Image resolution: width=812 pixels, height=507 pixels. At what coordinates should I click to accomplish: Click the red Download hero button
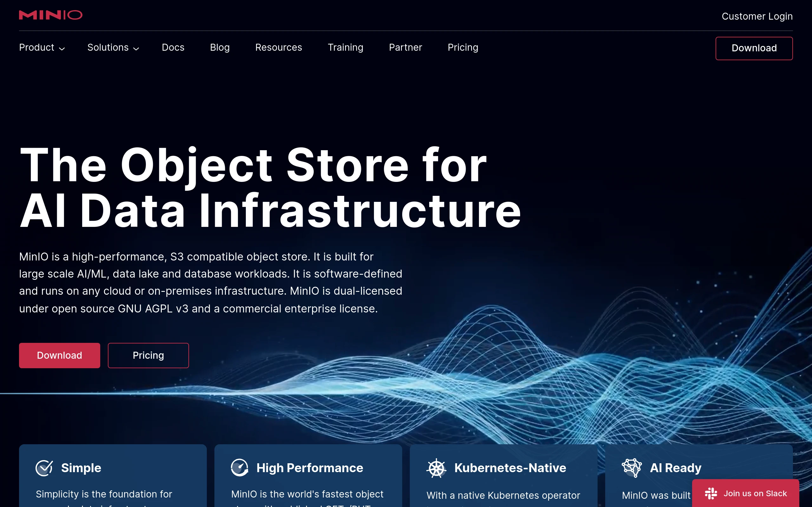pos(59,356)
